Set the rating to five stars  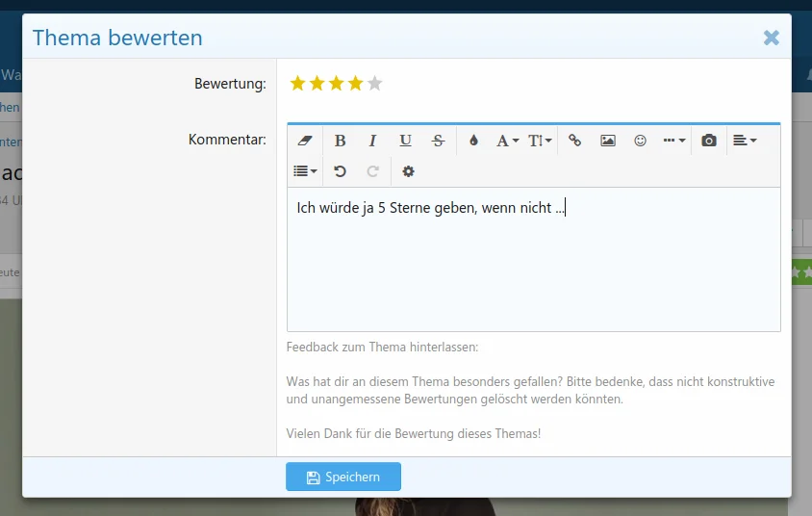coord(375,84)
